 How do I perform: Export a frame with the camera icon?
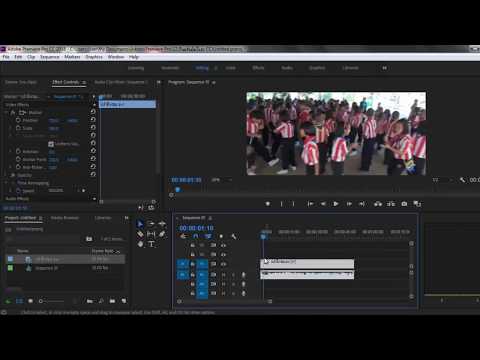pos(404,204)
